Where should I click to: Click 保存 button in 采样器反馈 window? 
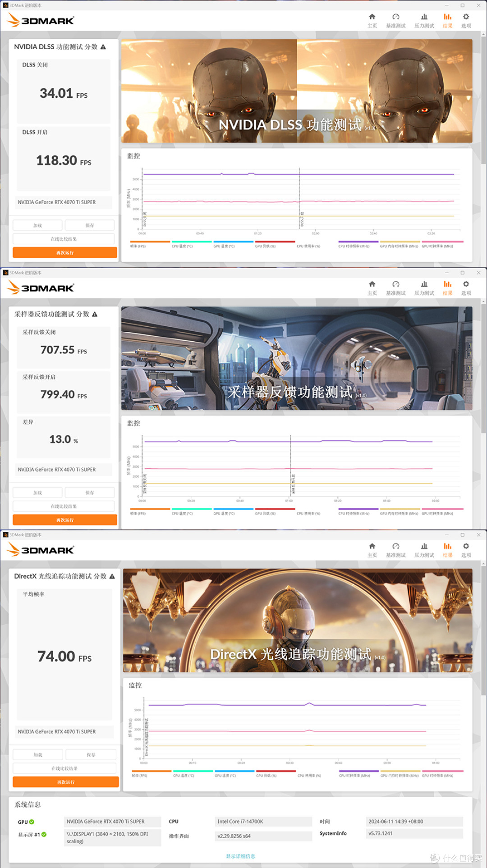(90, 493)
